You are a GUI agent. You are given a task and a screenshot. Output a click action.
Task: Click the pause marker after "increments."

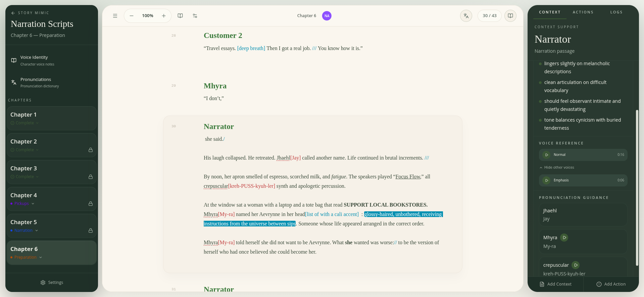[427, 158]
